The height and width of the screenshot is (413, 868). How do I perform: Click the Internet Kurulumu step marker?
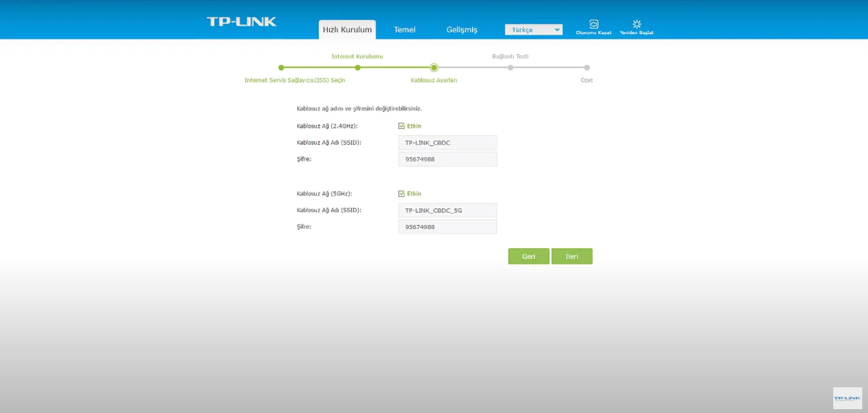coord(357,68)
